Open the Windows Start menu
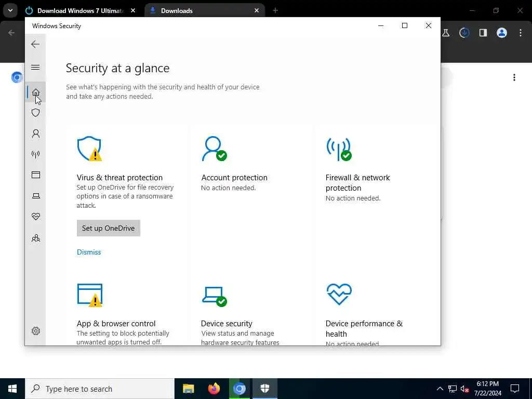The image size is (532, 399). 12,389
